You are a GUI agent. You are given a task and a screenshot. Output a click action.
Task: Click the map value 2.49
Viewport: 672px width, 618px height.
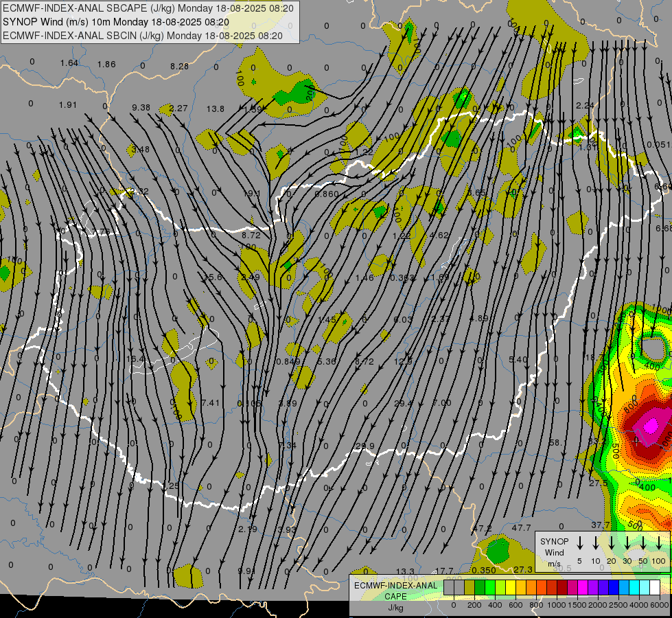click(251, 277)
